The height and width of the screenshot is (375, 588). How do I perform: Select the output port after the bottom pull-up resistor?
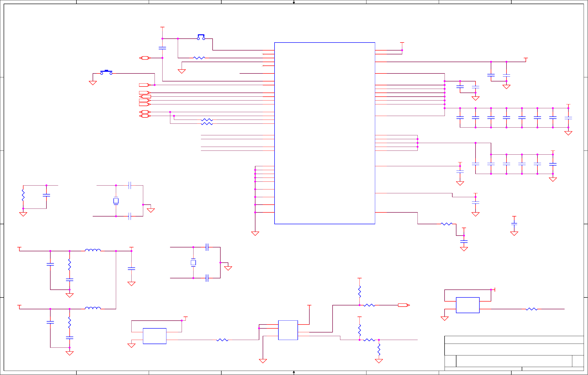coord(404,305)
